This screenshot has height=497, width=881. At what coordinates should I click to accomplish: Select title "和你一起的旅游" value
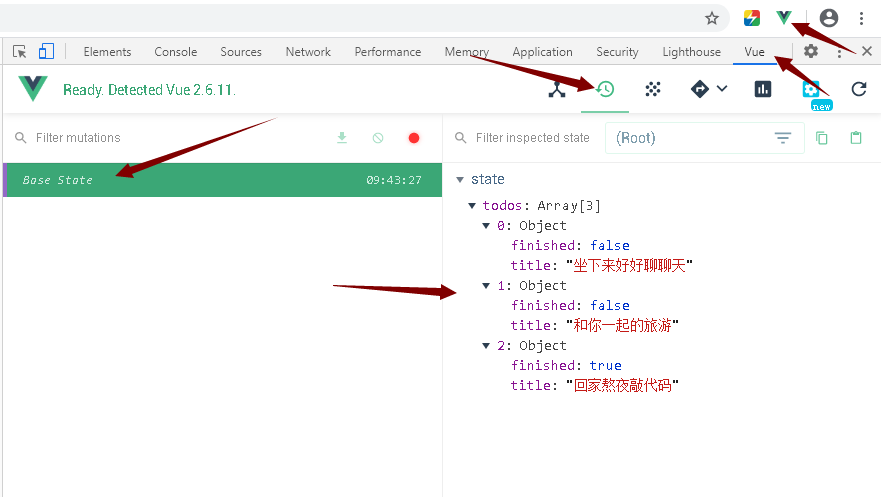[623, 325]
